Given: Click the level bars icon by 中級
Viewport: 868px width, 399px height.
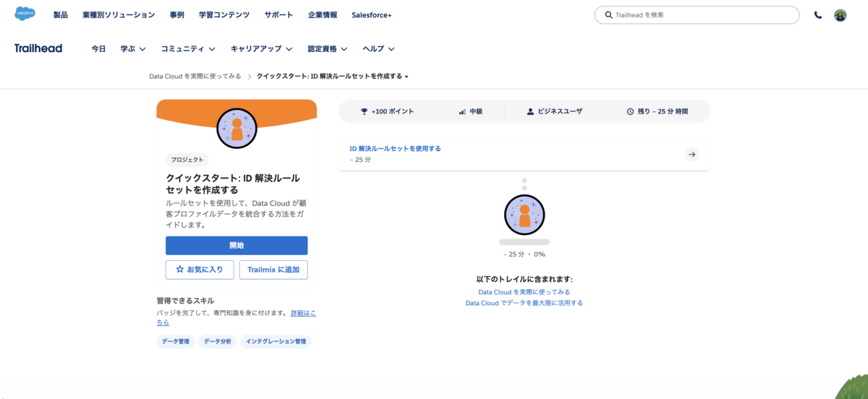Looking at the screenshot, I should [x=462, y=111].
